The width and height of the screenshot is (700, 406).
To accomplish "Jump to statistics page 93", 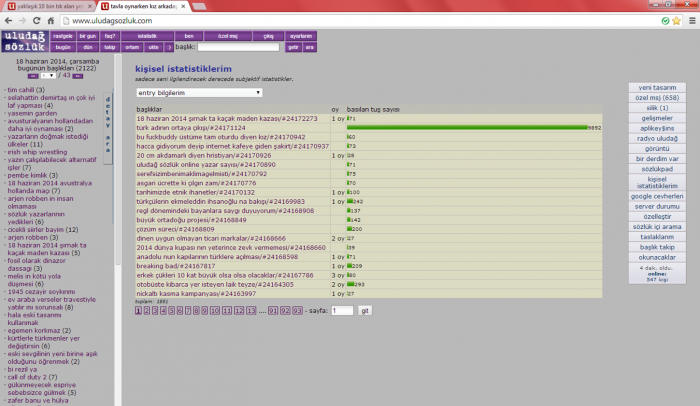I will coord(297,310).
